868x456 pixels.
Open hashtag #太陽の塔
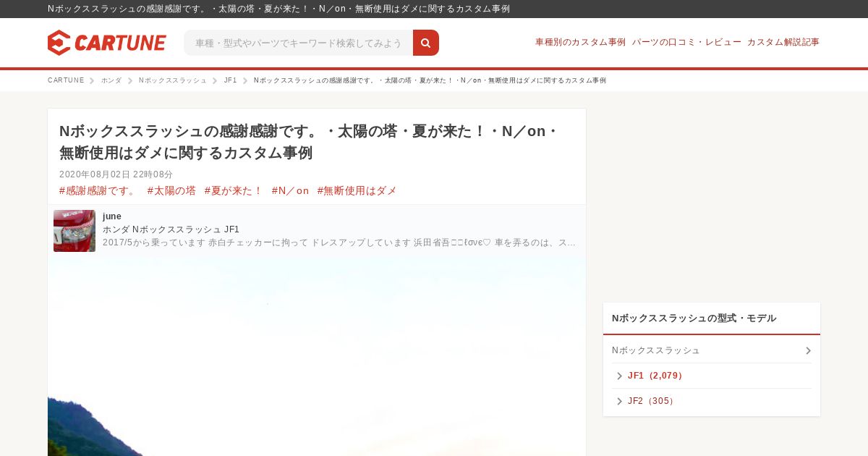point(171,190)
